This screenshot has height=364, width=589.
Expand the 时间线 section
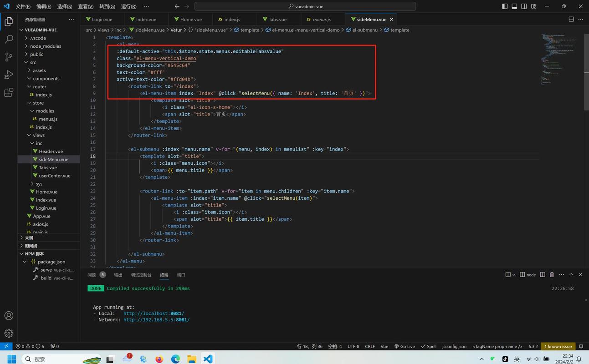31,246
